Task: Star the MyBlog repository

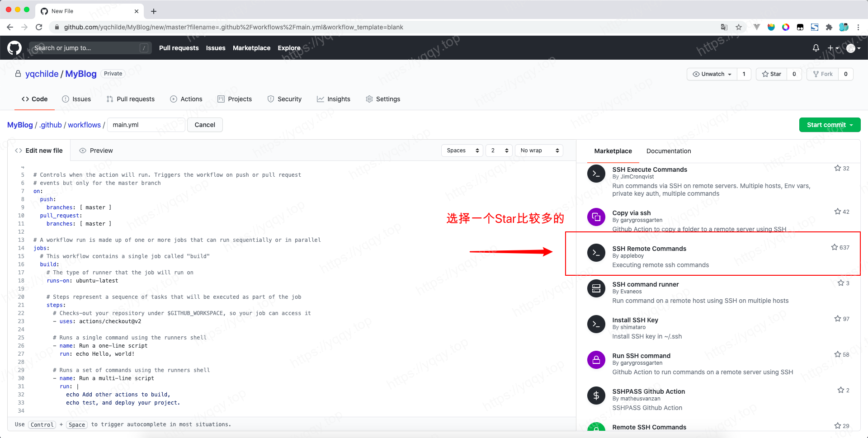Action: click(x=772, y=74)
